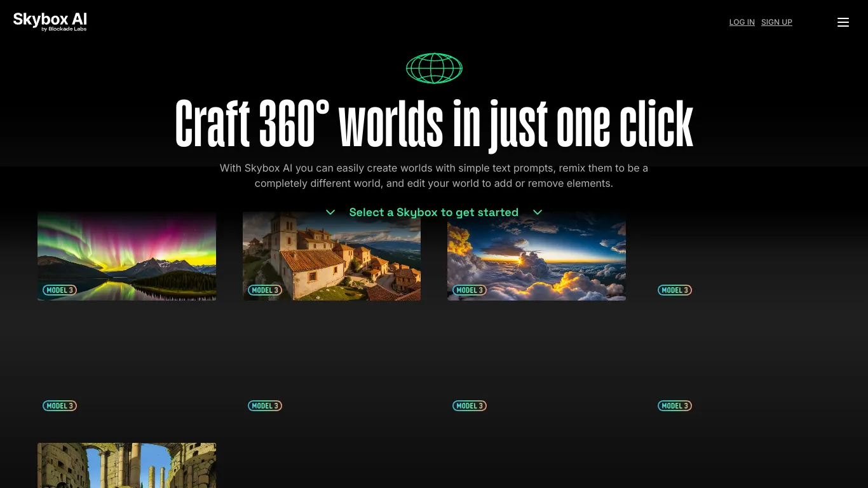This screenshot has height=488, width=868.
Task: Open the SIGN UP page
Action: point(776,22)
